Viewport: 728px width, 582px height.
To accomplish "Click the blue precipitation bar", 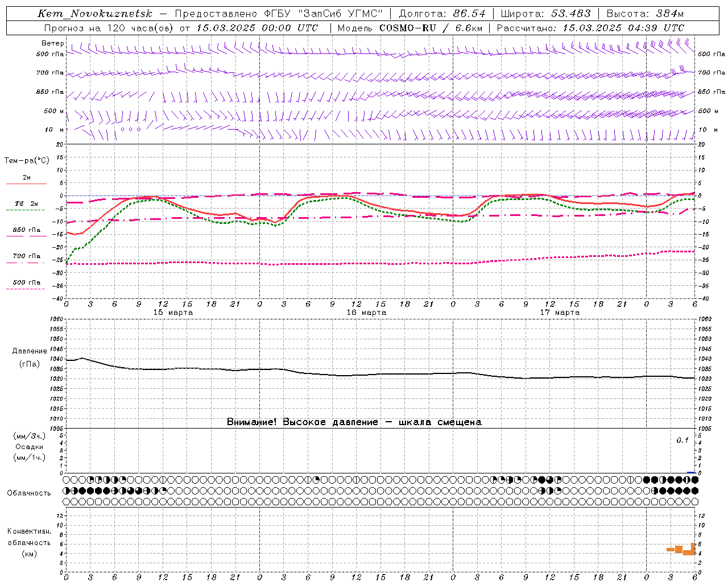I will point(691,472).
